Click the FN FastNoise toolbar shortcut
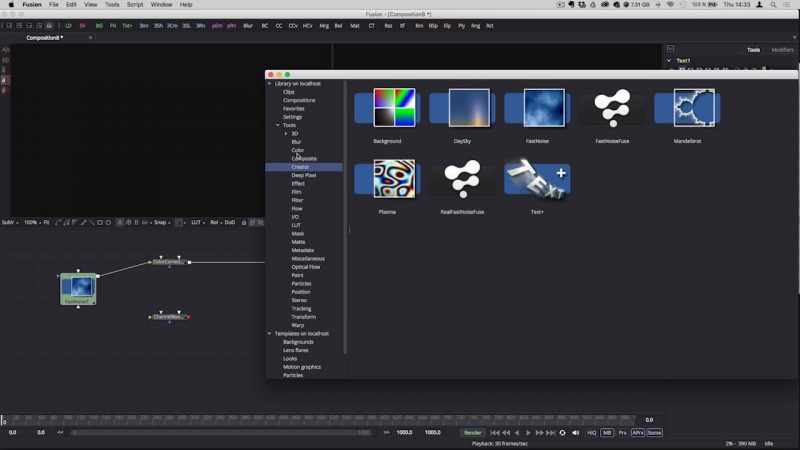The image size is (800, 450). [113, 26]
